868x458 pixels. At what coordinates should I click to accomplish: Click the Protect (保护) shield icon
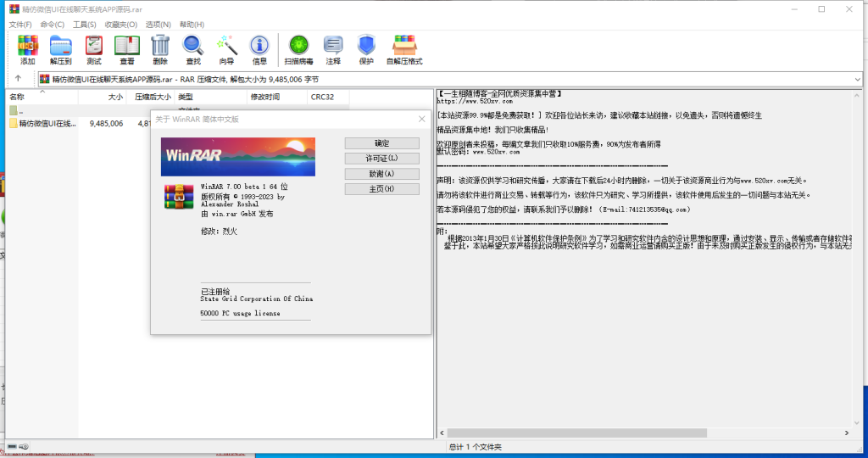tap(366, 50)
